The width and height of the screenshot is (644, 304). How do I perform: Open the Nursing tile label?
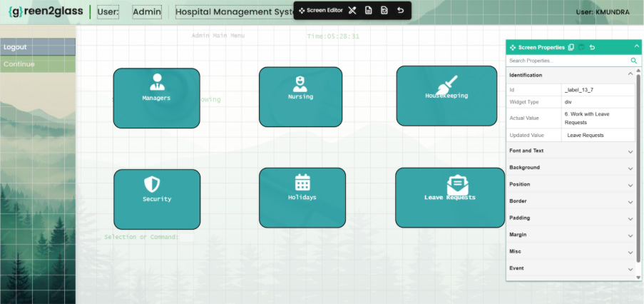coord(301,97)
